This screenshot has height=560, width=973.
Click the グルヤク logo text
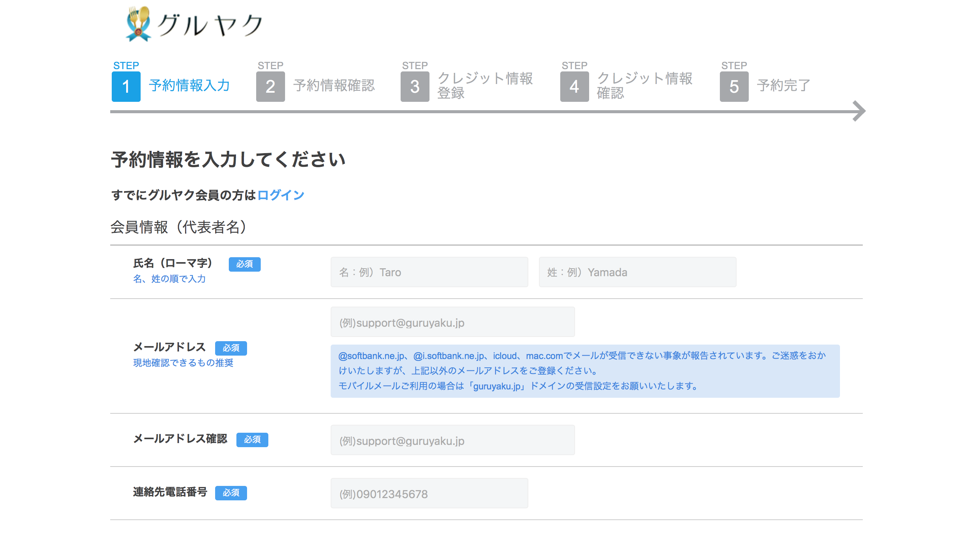(210, 25)
